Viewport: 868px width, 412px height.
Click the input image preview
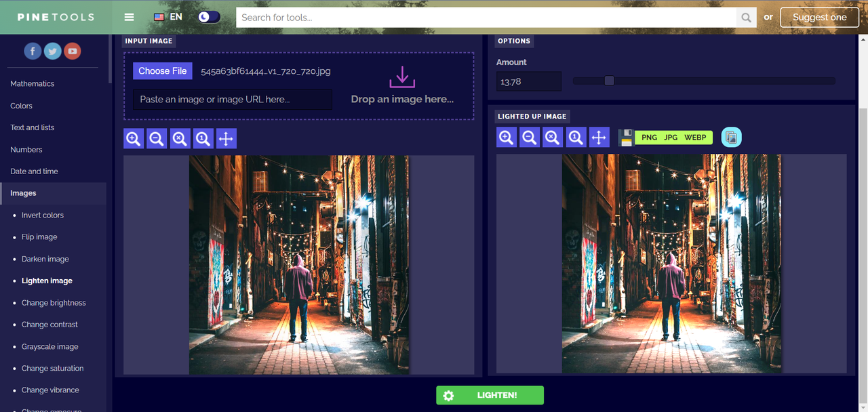[299, 265]
